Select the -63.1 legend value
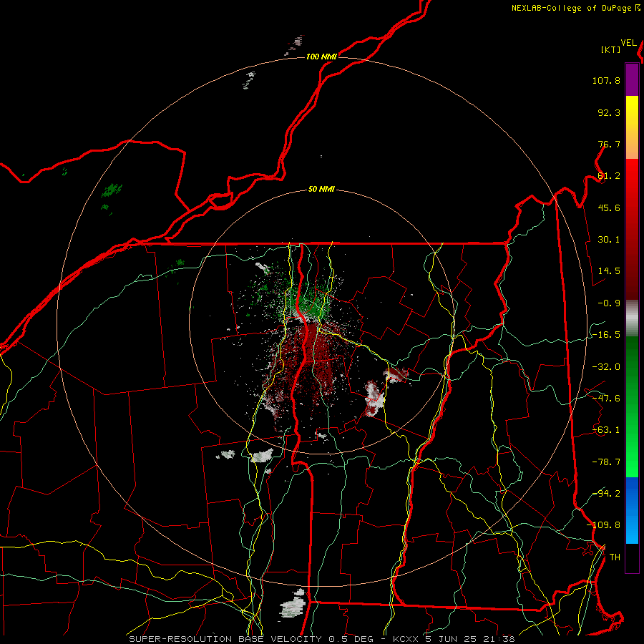The height and width of the screenshot is (644, 644). 606,430
